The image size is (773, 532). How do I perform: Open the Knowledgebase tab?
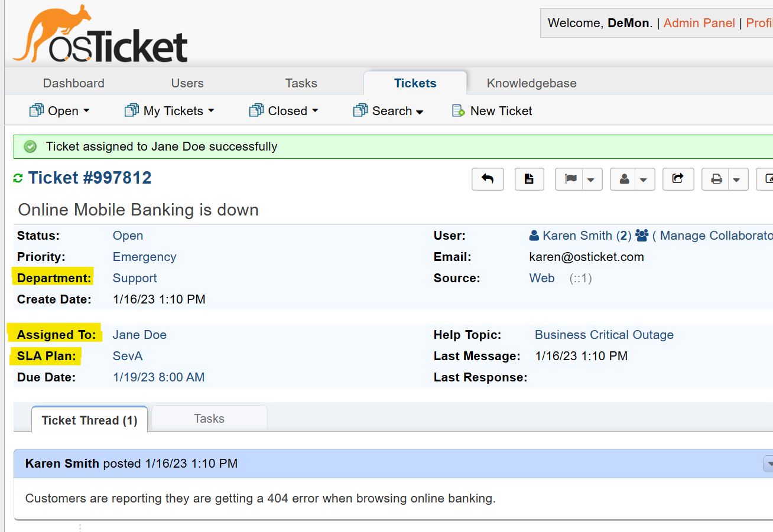531,83
